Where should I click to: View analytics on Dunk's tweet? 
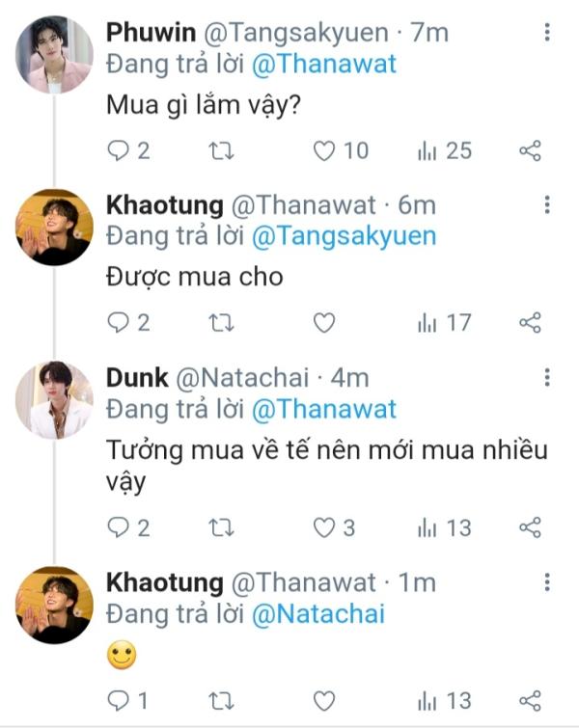click(x=427, y=526)
